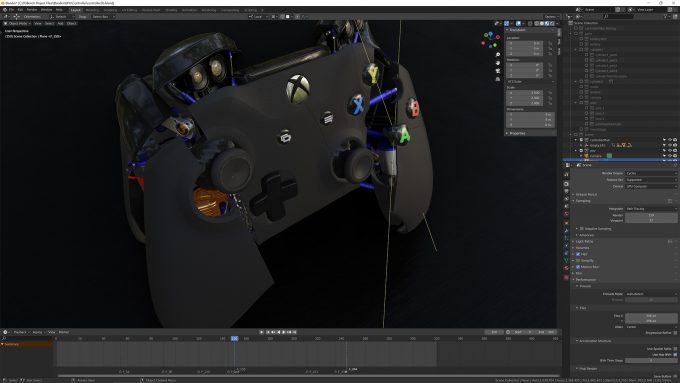Open the tile Order dropdown
This screenshot has height=383, width=680.
tap(651, 327)
